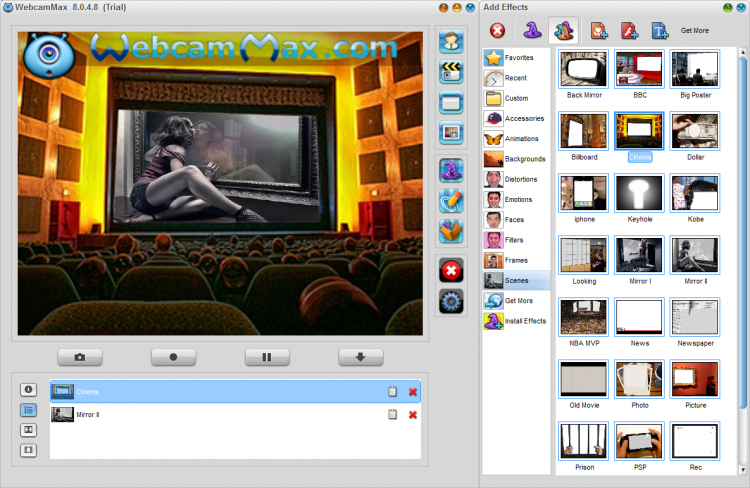
Task: Apply the Kobe scene thumbnail
Action: click(x=695, y=193)
